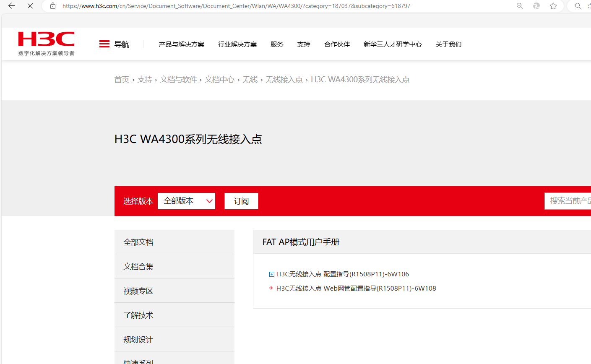Click the browser search magnifier icon
This screenshot has height=364, width=591.
[x=578, y=6]
